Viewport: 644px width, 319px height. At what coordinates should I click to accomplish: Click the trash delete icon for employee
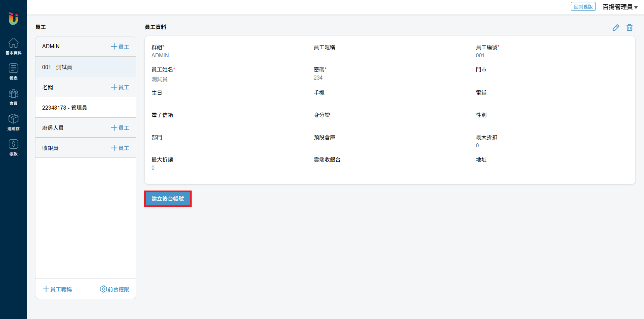coord(629,28)
